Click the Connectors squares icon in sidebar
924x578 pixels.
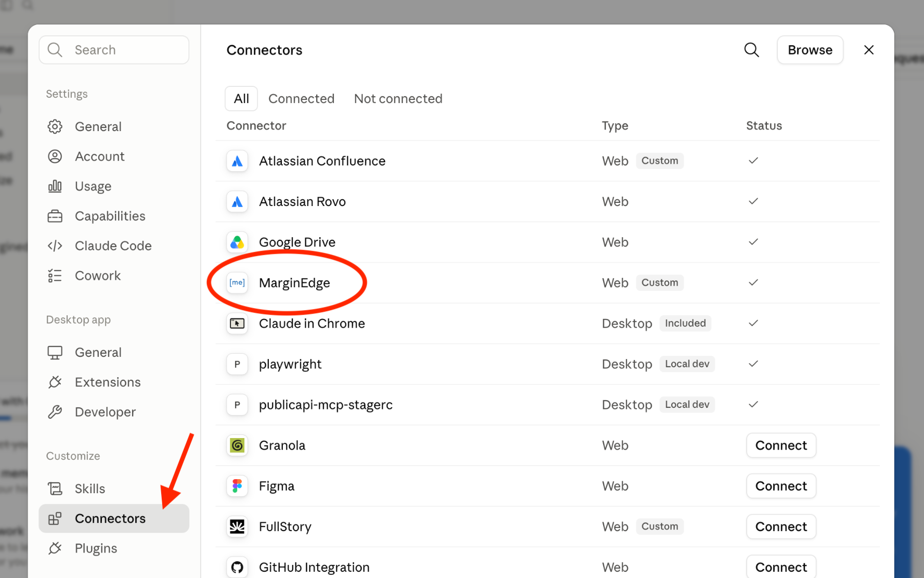click(x=55, y=519)
